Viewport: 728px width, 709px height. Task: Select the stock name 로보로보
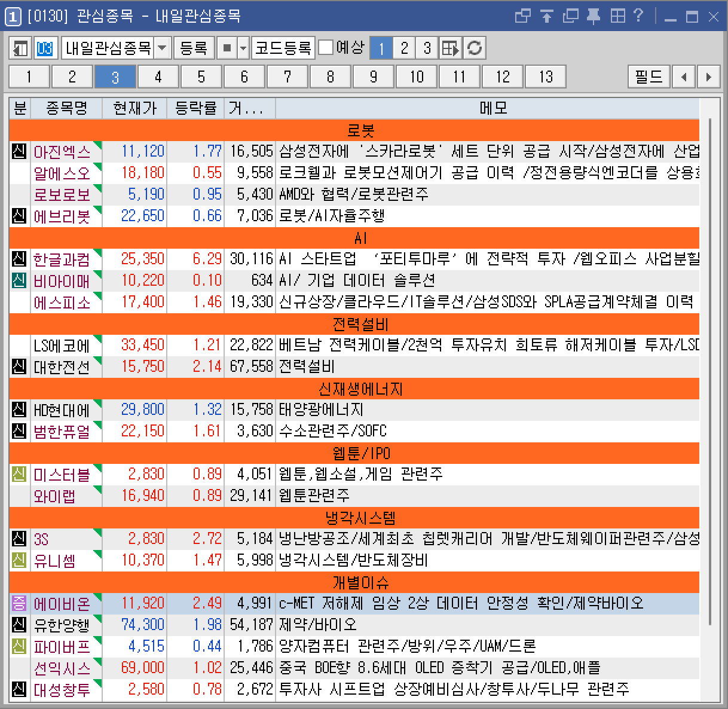(x=62, y=194)
